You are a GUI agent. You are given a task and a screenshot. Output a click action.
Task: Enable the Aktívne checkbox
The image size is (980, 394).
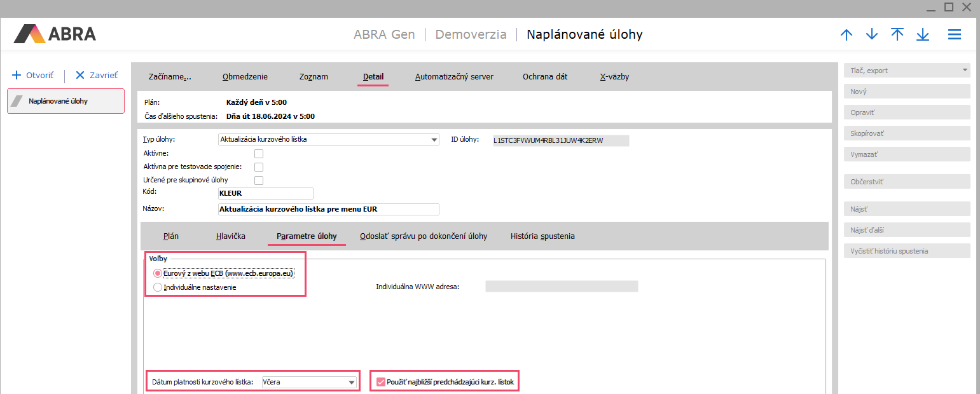pyautogui.click(x=259, y=153)
